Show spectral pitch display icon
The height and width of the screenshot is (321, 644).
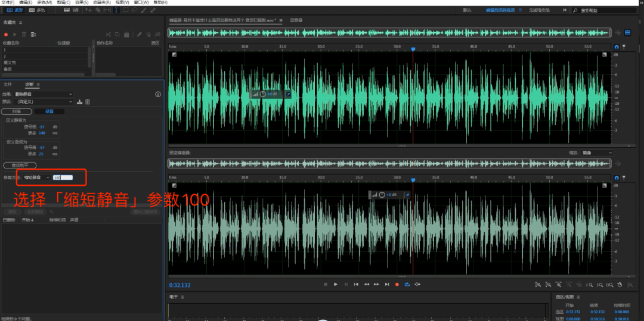point(76,10)
